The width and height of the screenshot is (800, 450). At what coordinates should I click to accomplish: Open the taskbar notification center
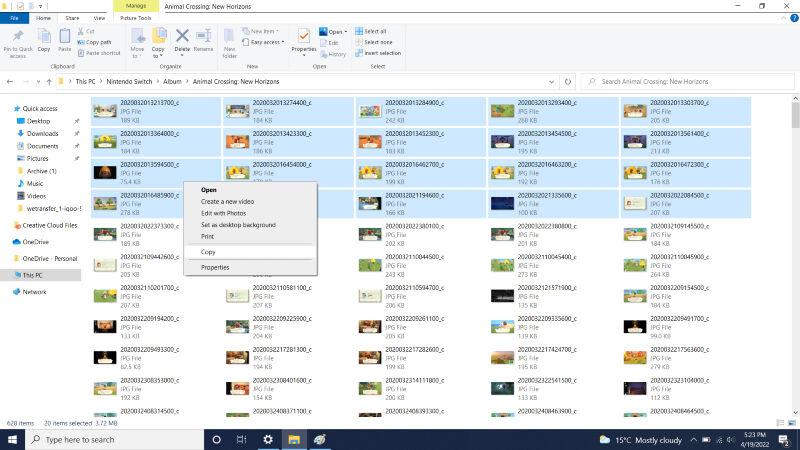coord(784,440)
